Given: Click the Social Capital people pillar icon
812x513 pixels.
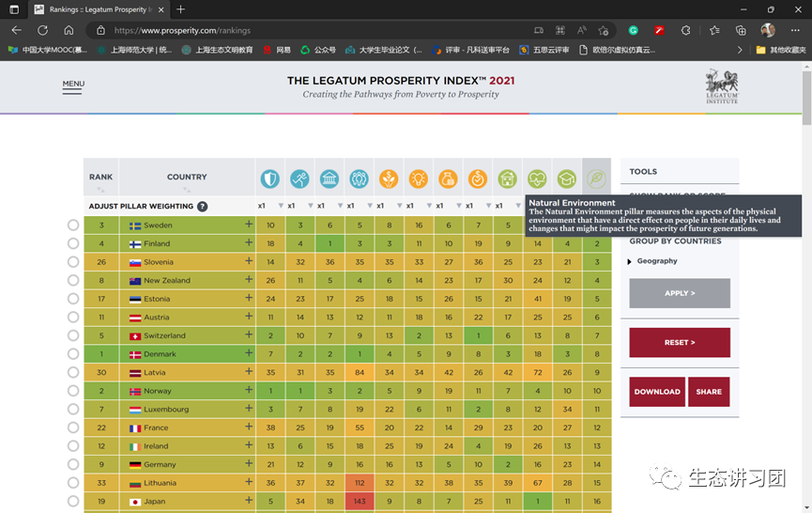Looking at the screenshot, I should [359, 179].
